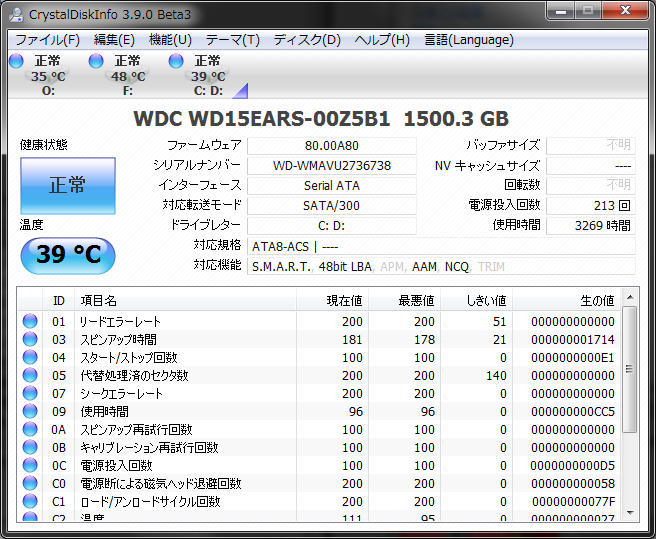Viewport: 656px width, 539px height.
Task: Click the status orb for キャリブレーション再試行回数
Action: click(x=30, y=447)
